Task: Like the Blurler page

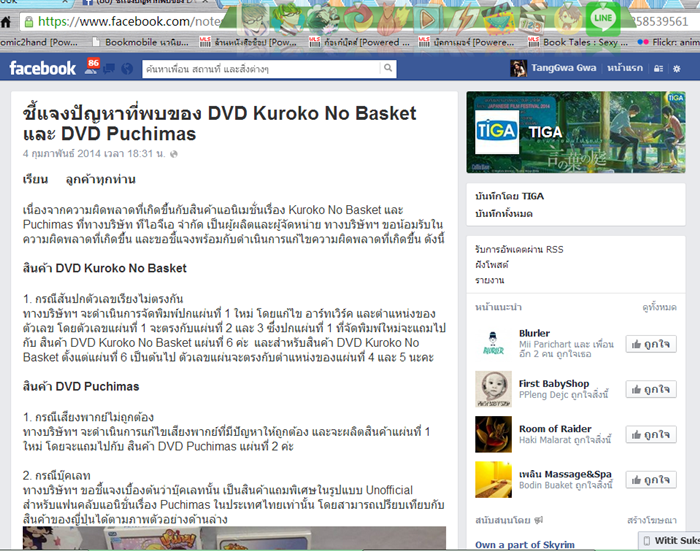Action: (x=651, y=344)
